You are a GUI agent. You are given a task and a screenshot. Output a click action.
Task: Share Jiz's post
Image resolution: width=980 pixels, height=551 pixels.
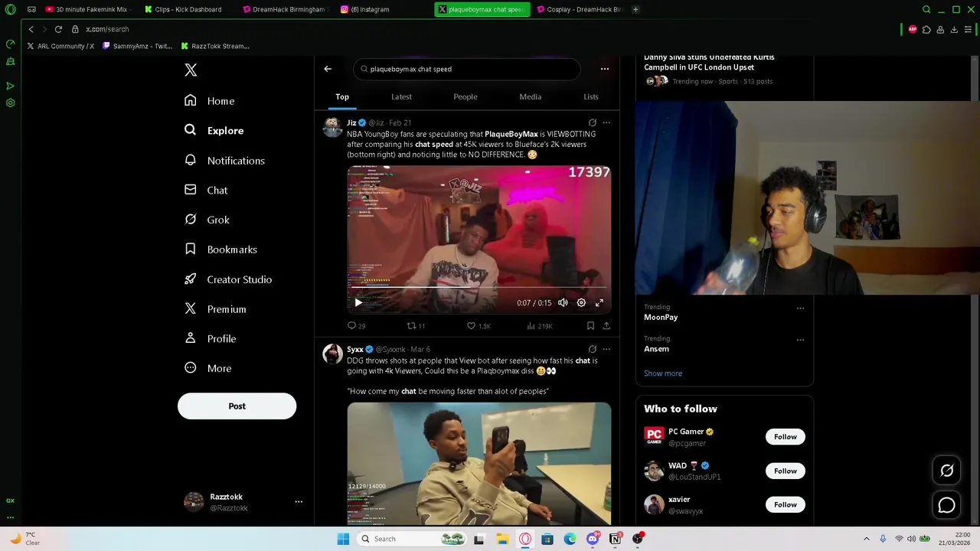(x=606, y=326)
